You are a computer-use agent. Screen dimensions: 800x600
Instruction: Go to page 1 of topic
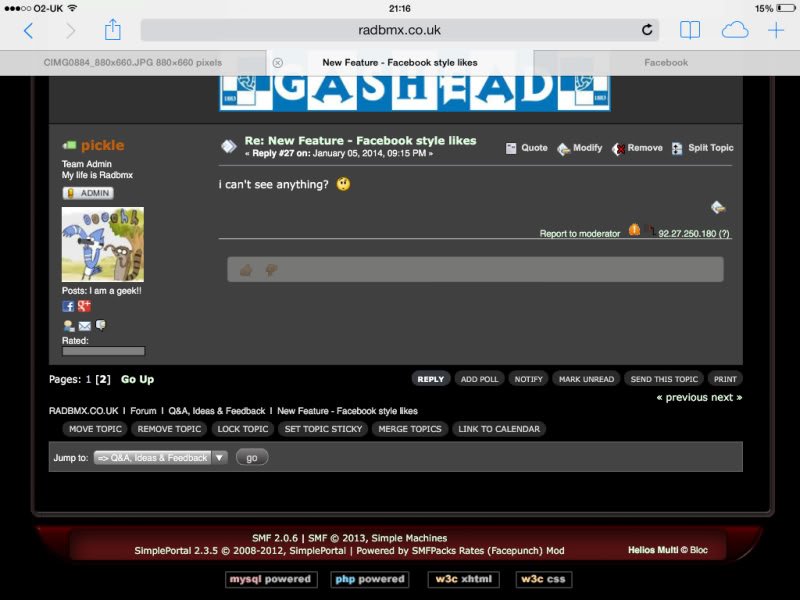pyautogui.click(x=88, y=380)
